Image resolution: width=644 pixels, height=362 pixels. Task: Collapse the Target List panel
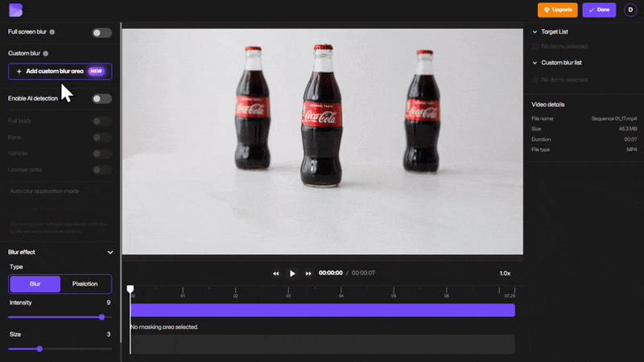(535, 32)
